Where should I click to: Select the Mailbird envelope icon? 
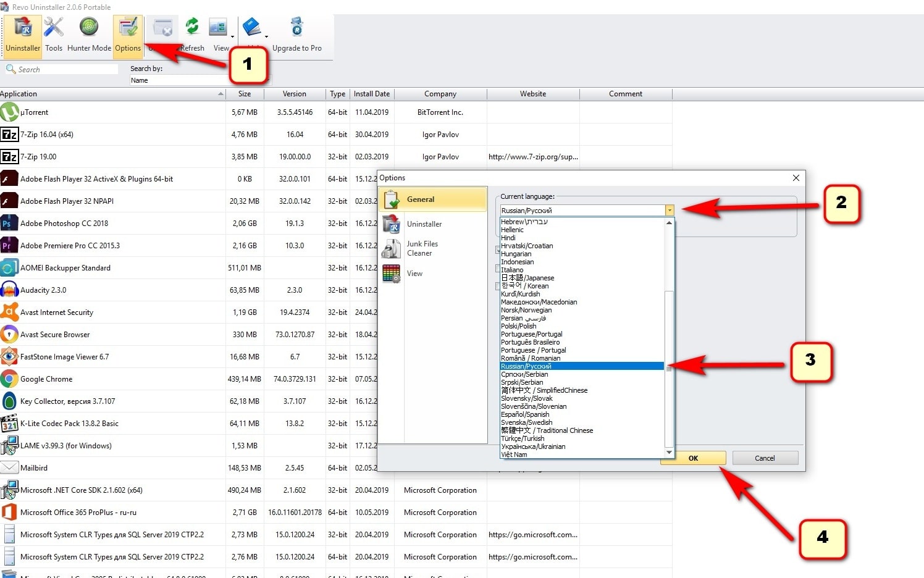coord(9,467)
